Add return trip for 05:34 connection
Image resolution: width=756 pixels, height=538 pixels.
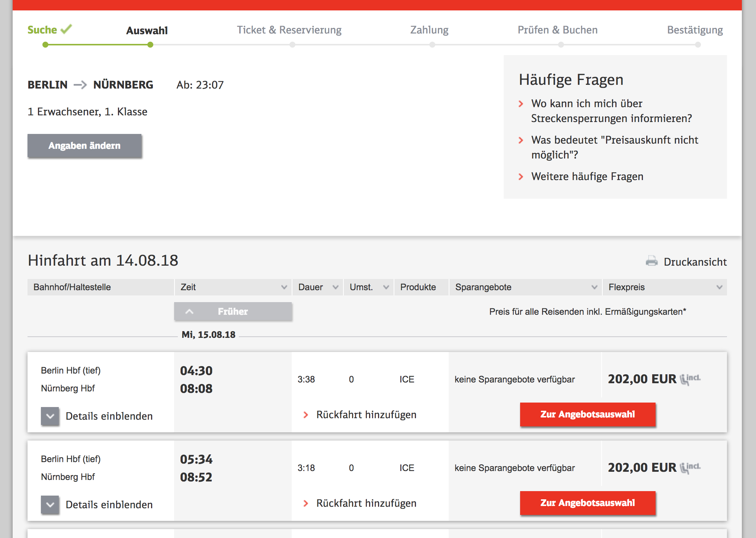tap(366, 503)
